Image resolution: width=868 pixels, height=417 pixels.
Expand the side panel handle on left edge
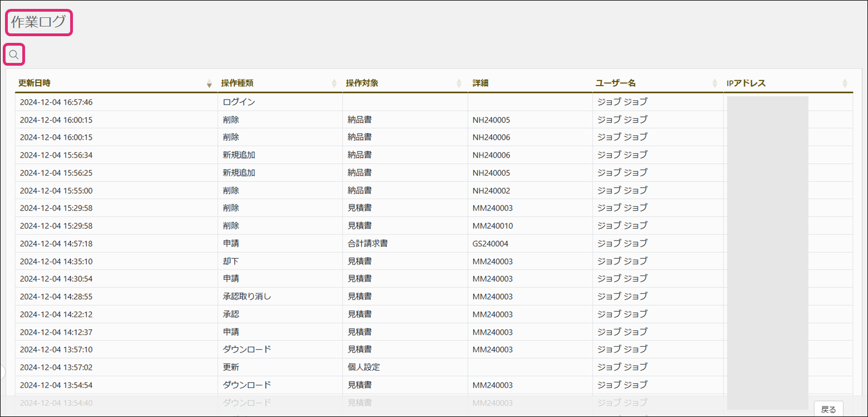[x=2, y=371]
